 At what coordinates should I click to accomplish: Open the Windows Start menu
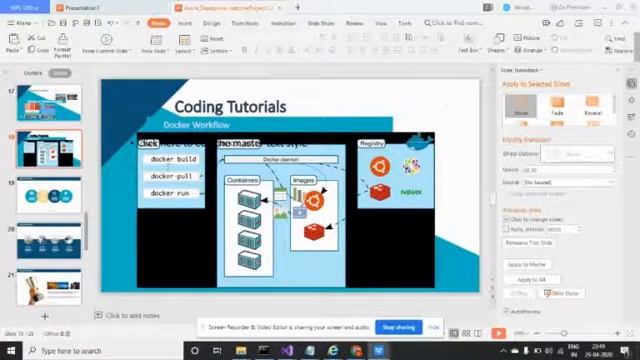[11, 351]
